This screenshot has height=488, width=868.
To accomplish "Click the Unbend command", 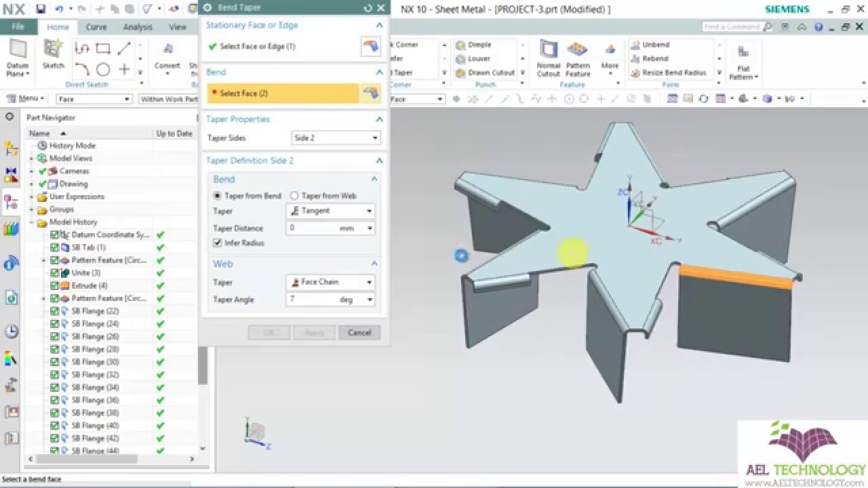I will (x=650, y=45).
